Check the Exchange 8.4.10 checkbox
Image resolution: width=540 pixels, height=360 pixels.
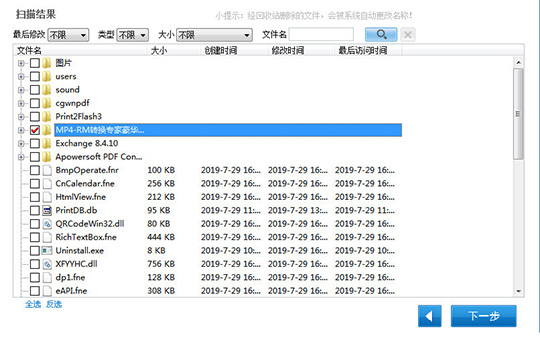point(35,143)
